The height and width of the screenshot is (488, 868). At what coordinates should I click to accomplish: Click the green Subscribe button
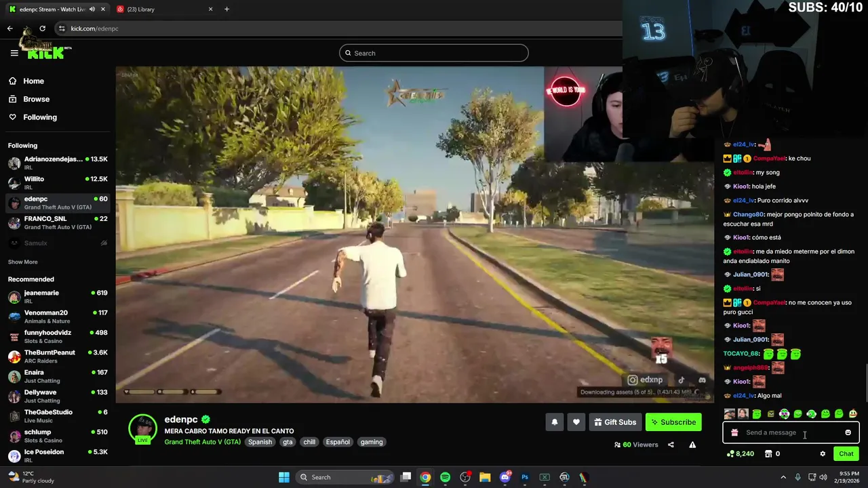[x=673, y=422]
